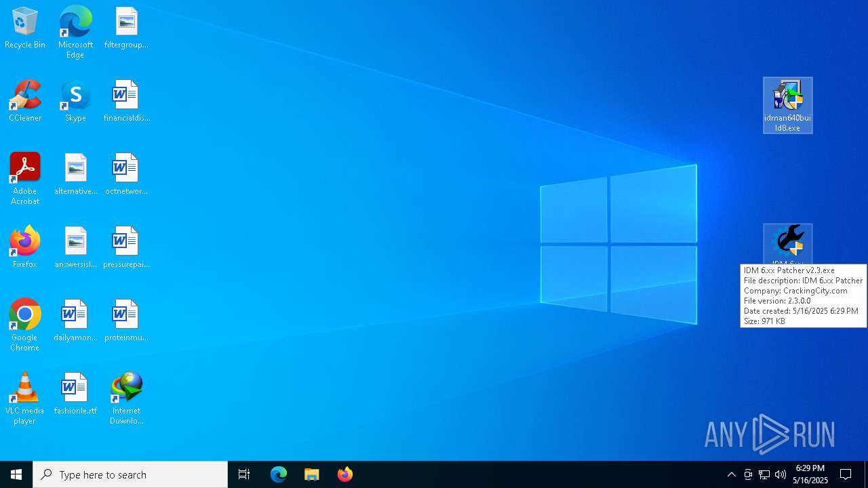Click the Meet Now tray icon

748,474
